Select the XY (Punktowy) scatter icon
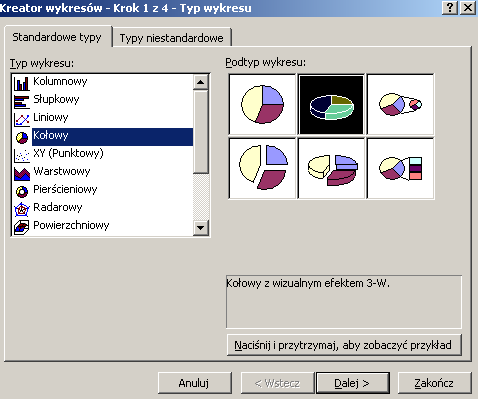 22,155
